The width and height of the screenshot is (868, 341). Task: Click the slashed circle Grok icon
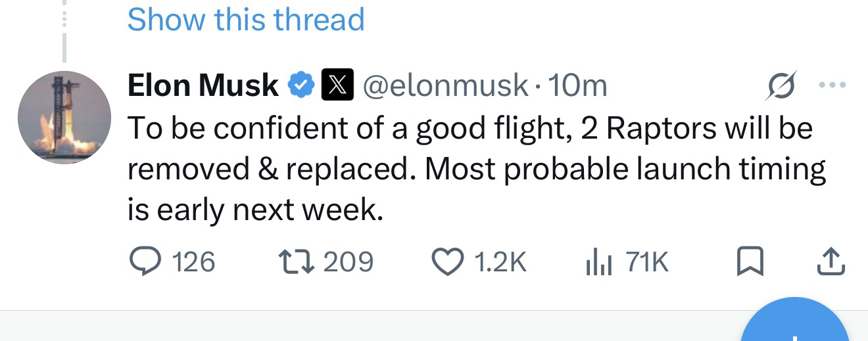click(781, 85)
